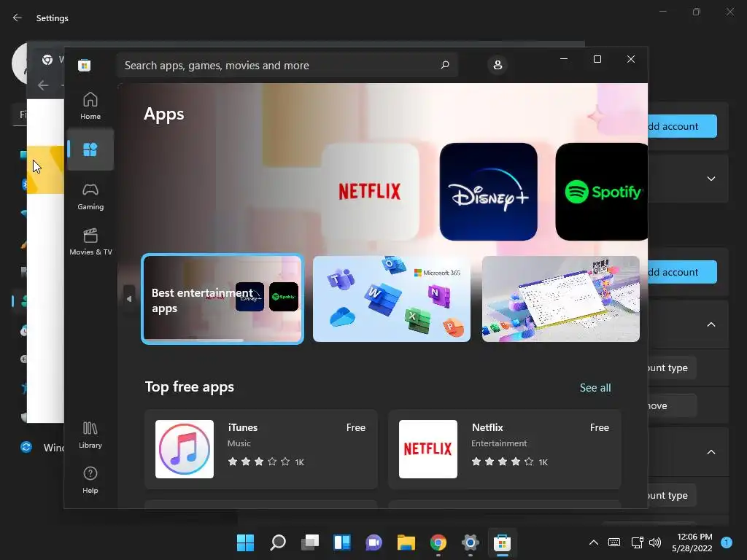
Task: Click the Top free apps heading
Action: (x=190, y=386)
